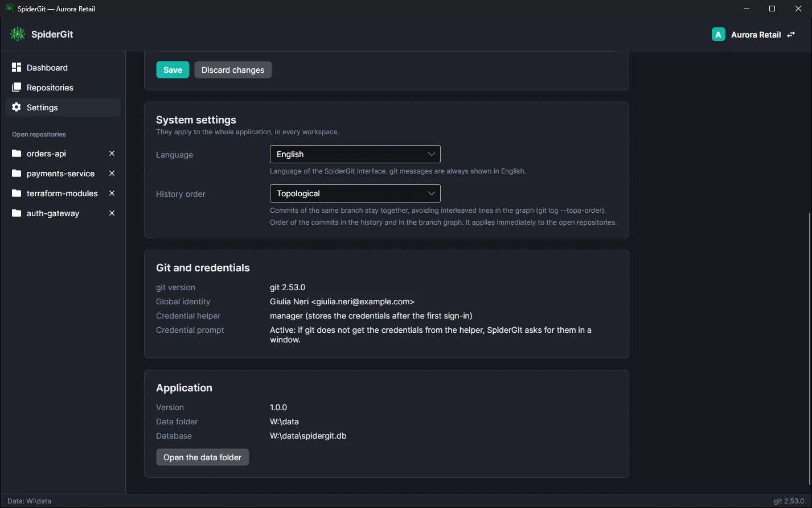Viewport: 812px width, 508px height.
Task: Click Discard changes button
Action: (x=233, y=70)
